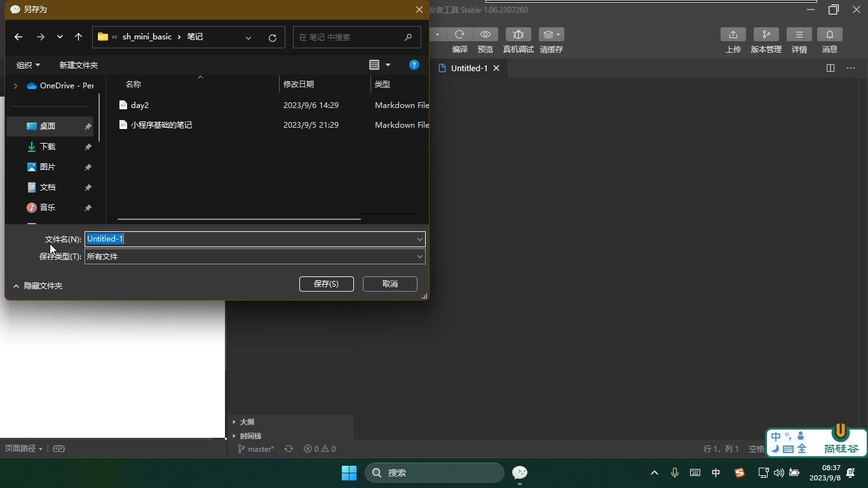The height and width of the screenshot is (488, 868).
Task: Collapse folders with 隐藏文件夹
Action: click(37, 286)
